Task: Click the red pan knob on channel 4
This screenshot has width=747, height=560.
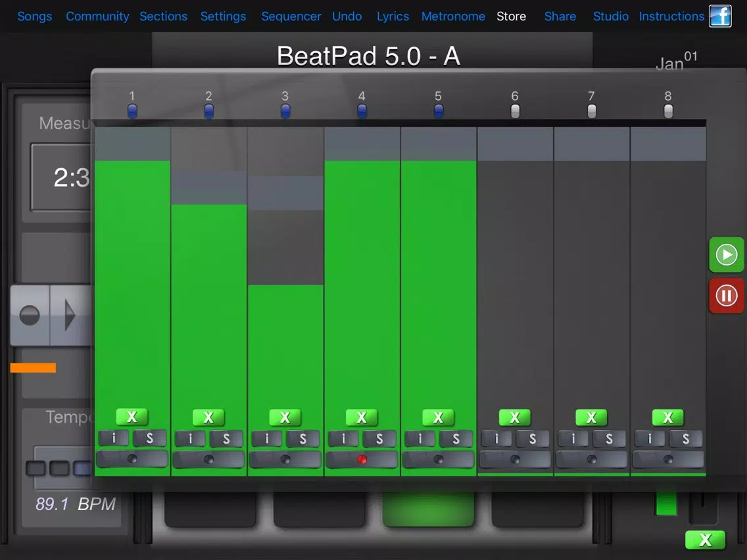Action: point(362,459)
